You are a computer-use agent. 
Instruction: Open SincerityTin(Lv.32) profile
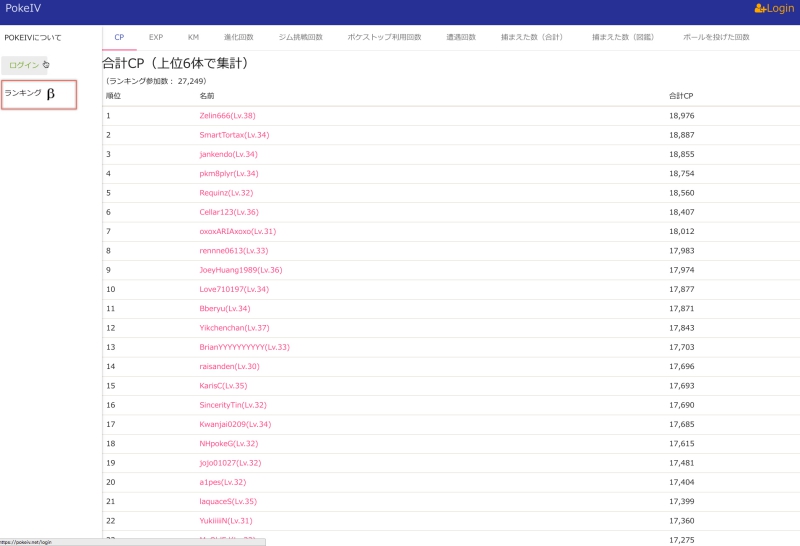[x=233, y=405]
